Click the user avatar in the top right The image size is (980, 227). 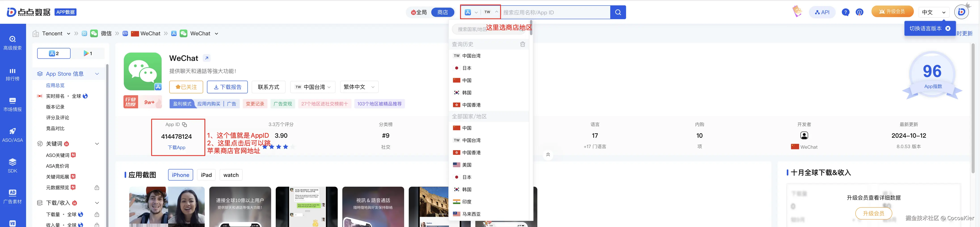coord(961,12)
